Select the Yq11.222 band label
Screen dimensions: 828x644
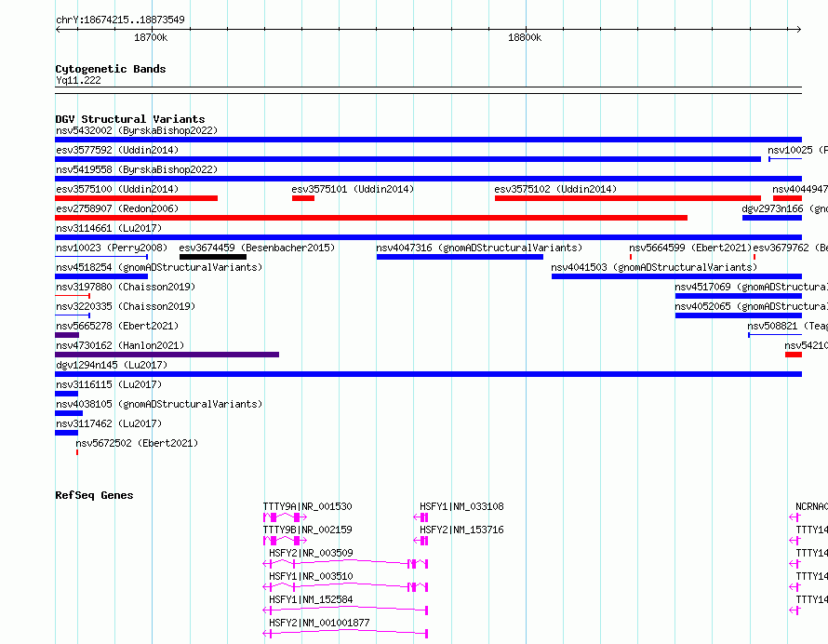[x=78, y=80]
